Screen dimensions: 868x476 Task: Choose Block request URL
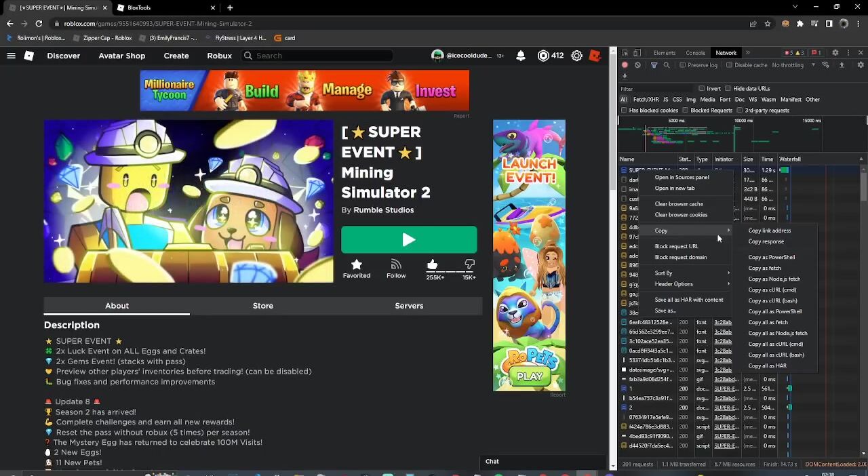click(x=676, y=246)
